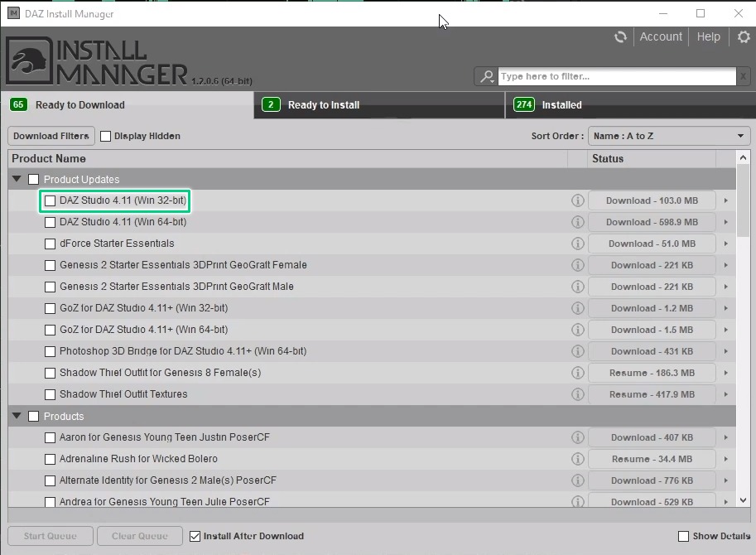Screen dimensions: 756x555
Task: Open the Sort Order dropdown
Action: pyautogui.click(x=668, y=135)
